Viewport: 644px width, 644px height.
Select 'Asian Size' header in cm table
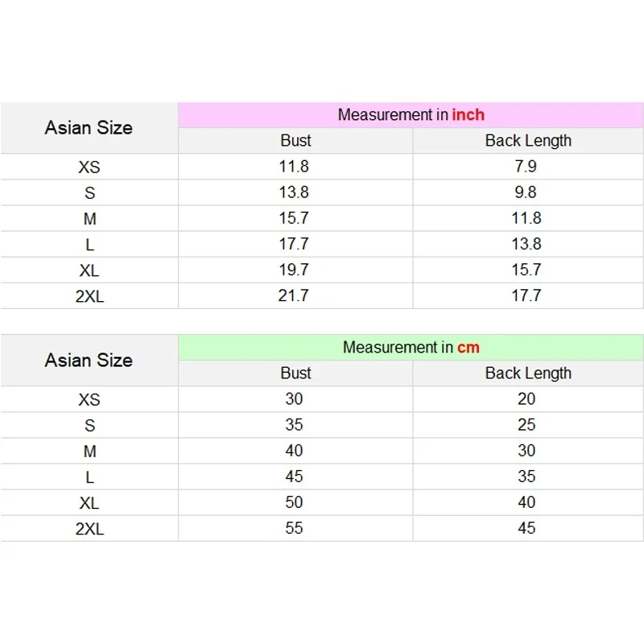click(x=89, y=361)
